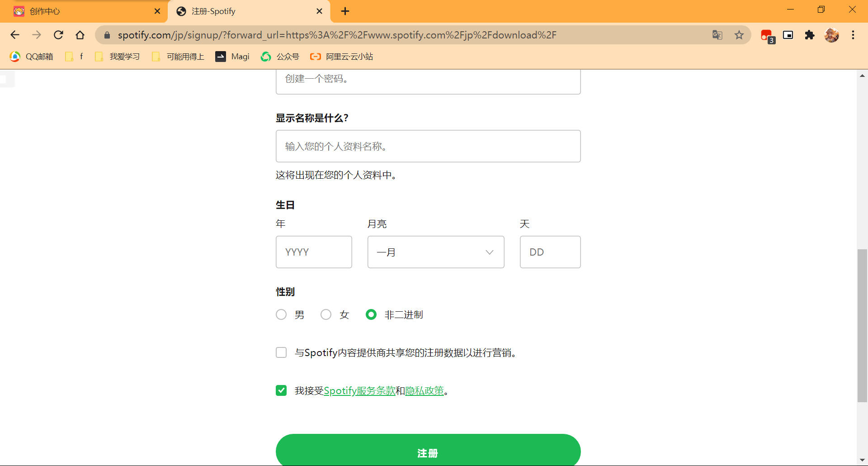Image resolution: width=868 pixels, height=466 pixels.
Task: Uncheck the accept terms checkbox
Action: 281,390
